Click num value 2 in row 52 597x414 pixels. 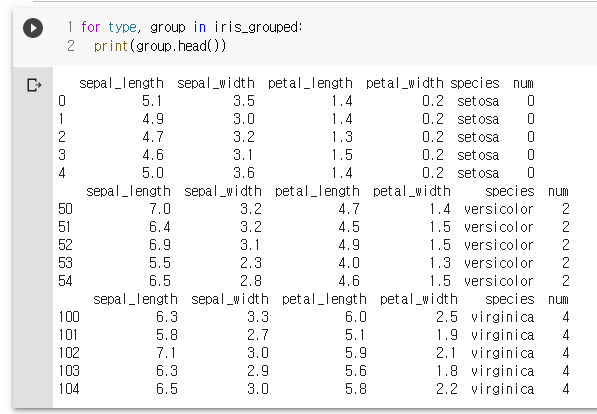[566, 245]
